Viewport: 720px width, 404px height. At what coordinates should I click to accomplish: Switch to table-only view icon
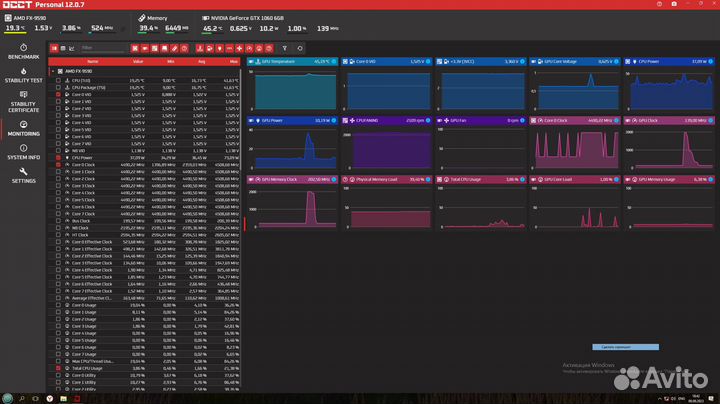(x=63, y=48)
